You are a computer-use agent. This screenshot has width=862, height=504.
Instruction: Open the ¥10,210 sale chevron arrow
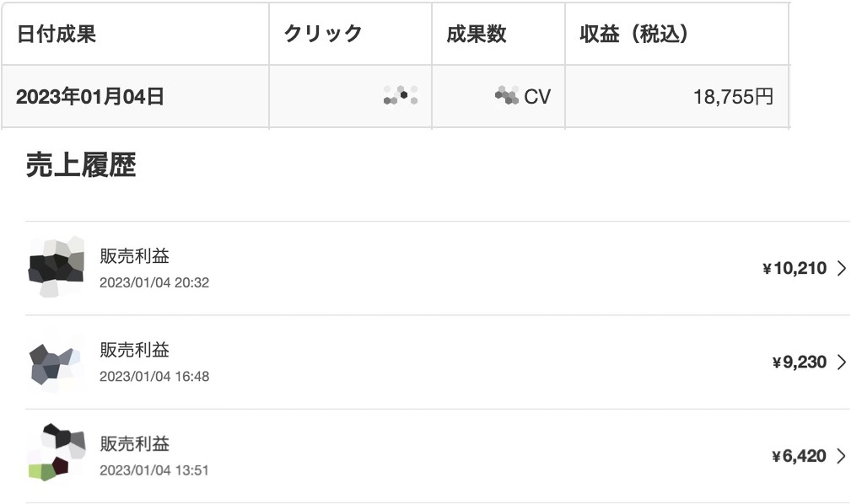[x=841, y=268]
